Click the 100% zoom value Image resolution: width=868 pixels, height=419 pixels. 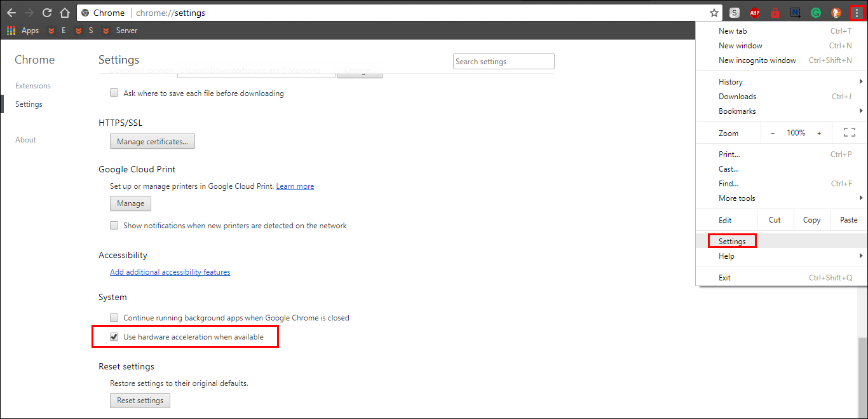click(796, 133)
